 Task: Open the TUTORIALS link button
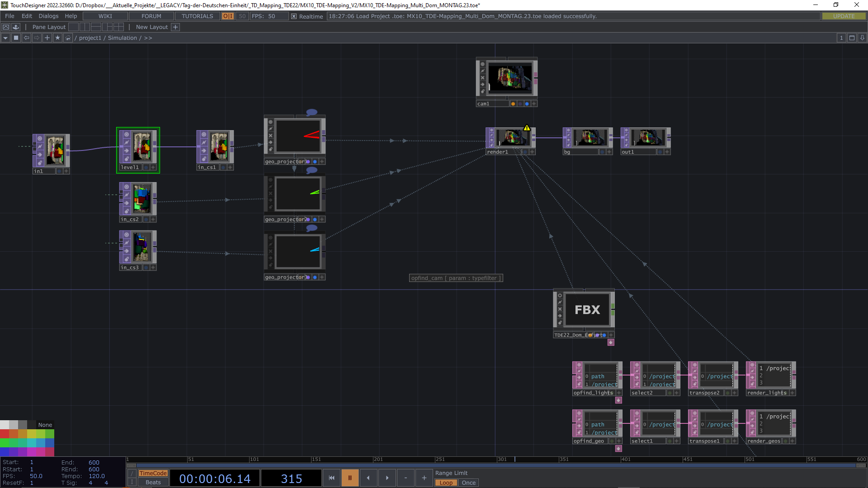(x=197, y=16)
